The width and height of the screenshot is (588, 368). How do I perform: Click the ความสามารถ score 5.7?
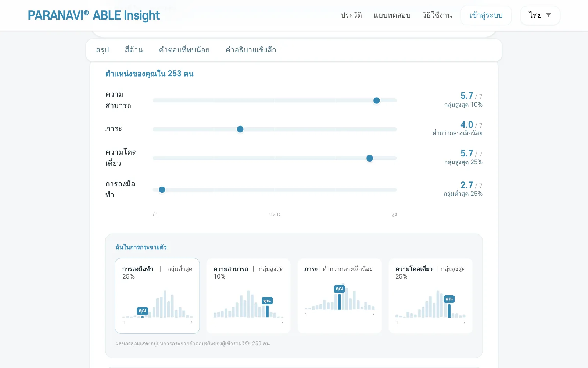click(x=467, y=96)
